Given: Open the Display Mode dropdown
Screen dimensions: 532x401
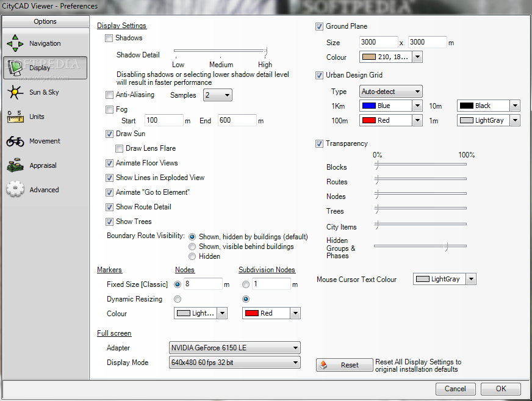Looking at the screenshot, I should click(x=235, y=363).
